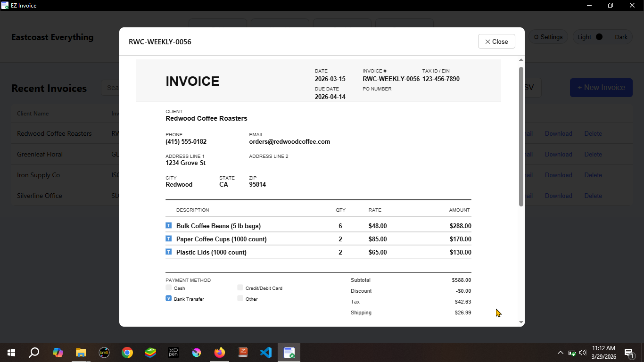The image size is (644, 362).
Task: Open EZ Invoice from the taskbar
Action: (x=289, y=352)
